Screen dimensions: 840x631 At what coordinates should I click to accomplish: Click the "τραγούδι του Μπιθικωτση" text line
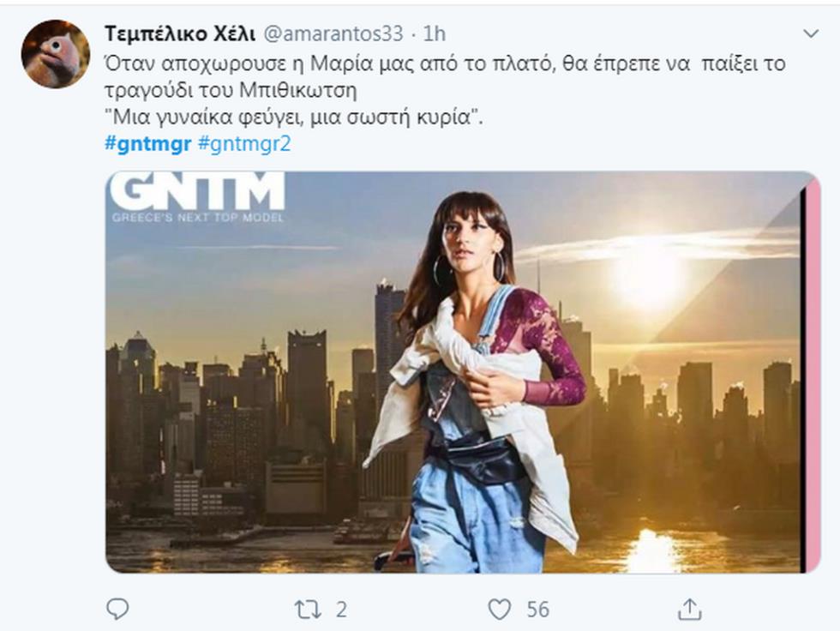tap(231, 89)
